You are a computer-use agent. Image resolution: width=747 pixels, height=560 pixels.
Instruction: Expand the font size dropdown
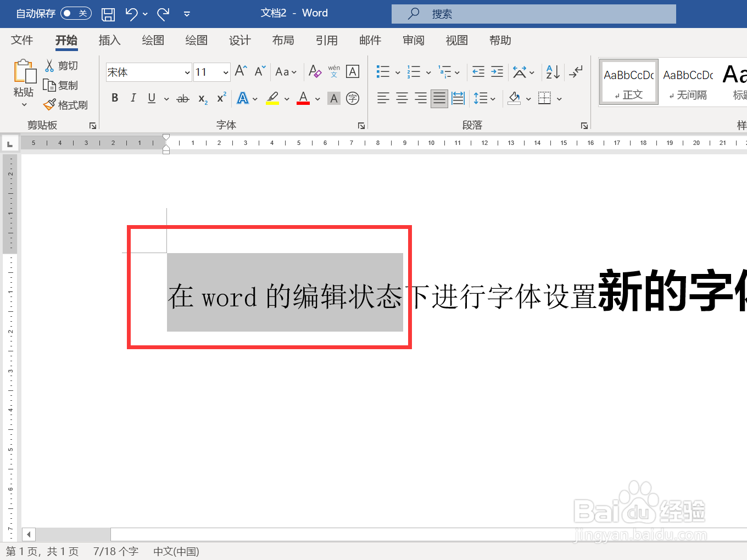225,72
